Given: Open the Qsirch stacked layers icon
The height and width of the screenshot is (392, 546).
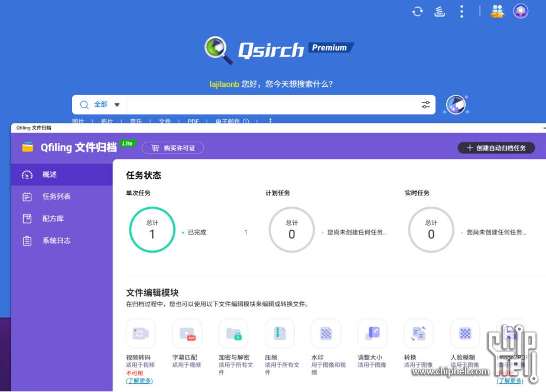Looking at the screenshot, I should click(440, 11).
